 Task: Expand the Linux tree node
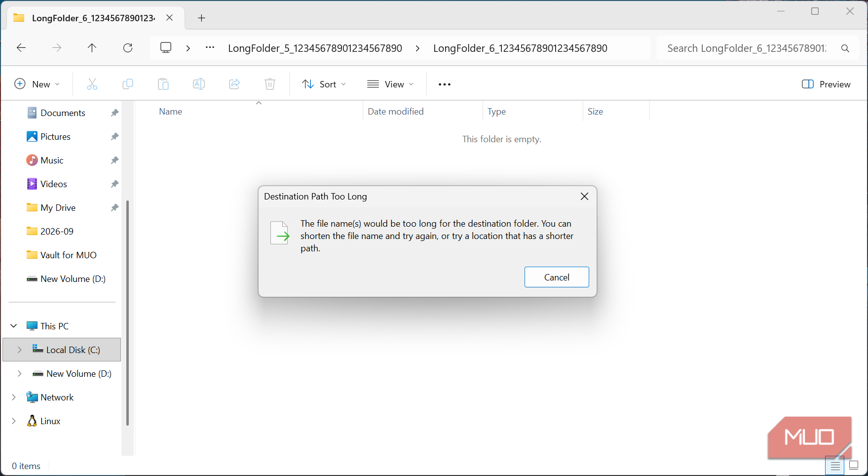pyautogui.click(x=14, y=421)
